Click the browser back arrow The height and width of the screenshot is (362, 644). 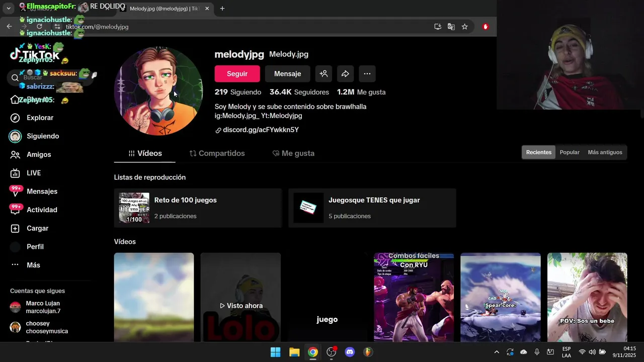click(9, 27)
